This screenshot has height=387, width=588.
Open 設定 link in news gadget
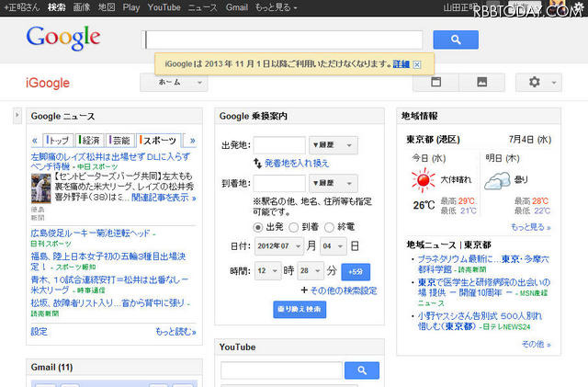tap(39, 332)
